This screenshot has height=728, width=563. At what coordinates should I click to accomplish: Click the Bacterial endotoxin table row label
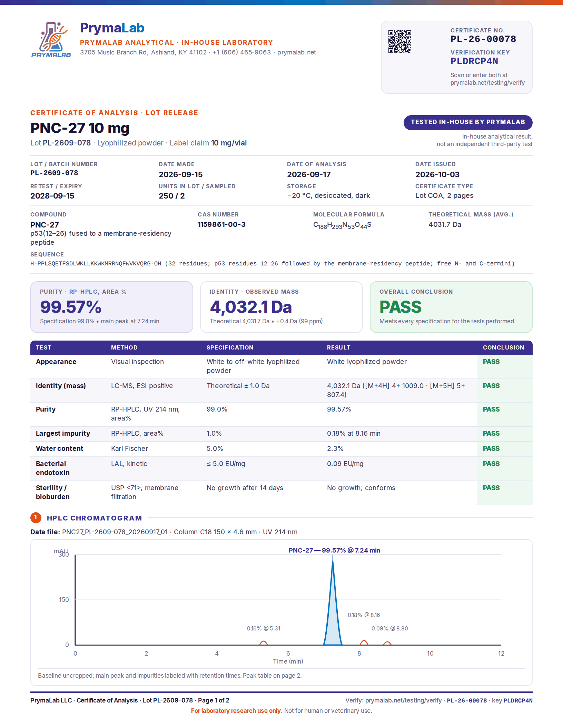click(x=53, y=468)
